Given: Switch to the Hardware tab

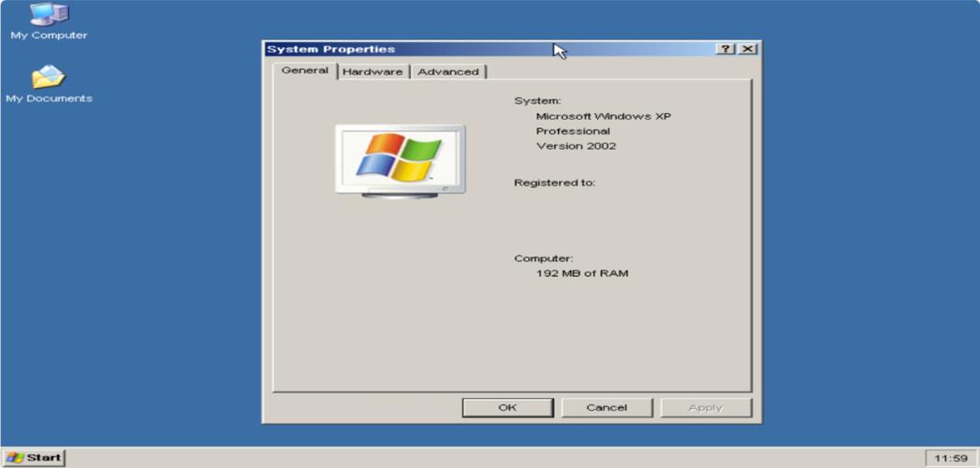Looking at the screenshot, I should pyautogui.click(x=373, y=72).
